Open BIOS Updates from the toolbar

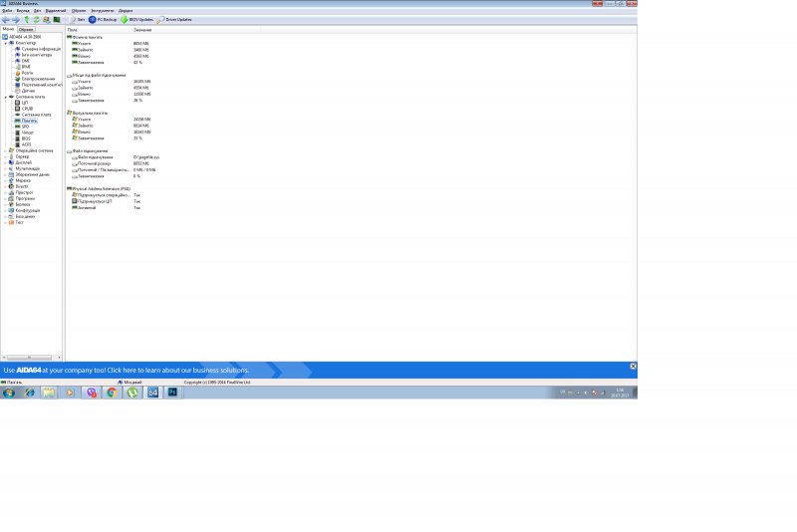pos(136,19)
